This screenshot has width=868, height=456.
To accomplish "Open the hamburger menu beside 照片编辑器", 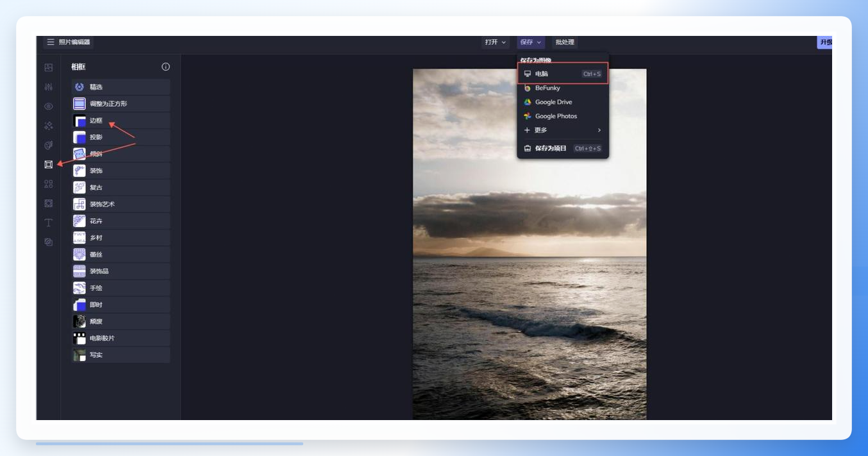I will (x=51, y=42).
